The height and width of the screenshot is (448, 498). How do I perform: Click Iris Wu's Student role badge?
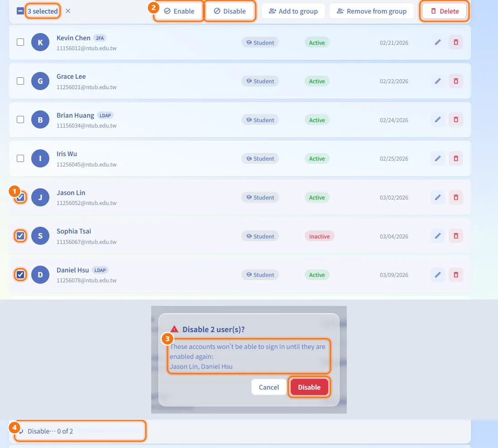tap(260, 158)
